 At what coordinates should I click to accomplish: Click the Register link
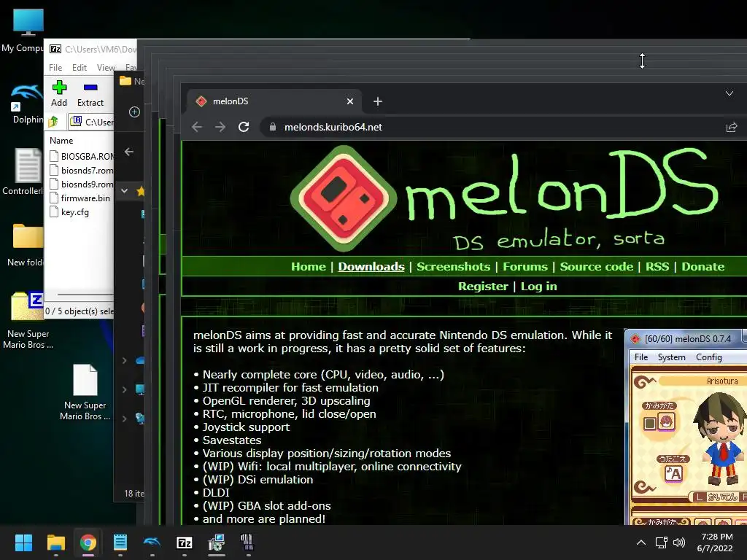(483, 286)
